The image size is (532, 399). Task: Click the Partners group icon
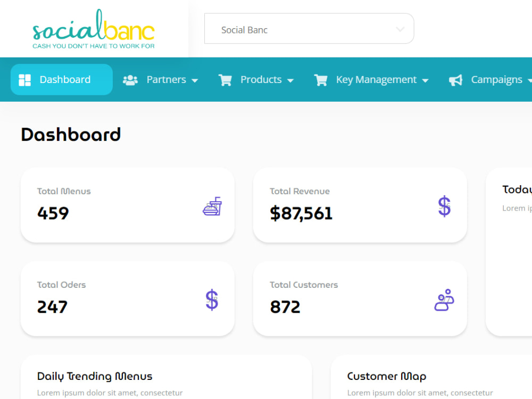130,79
